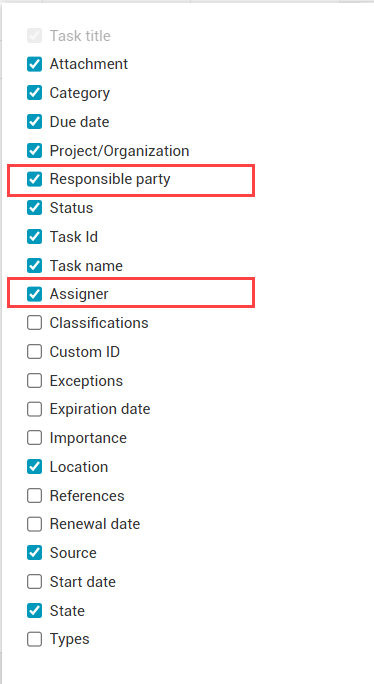Uncheck the Status checkbox
The width and height of the screenshot is (374, 684).
[34, 208]
